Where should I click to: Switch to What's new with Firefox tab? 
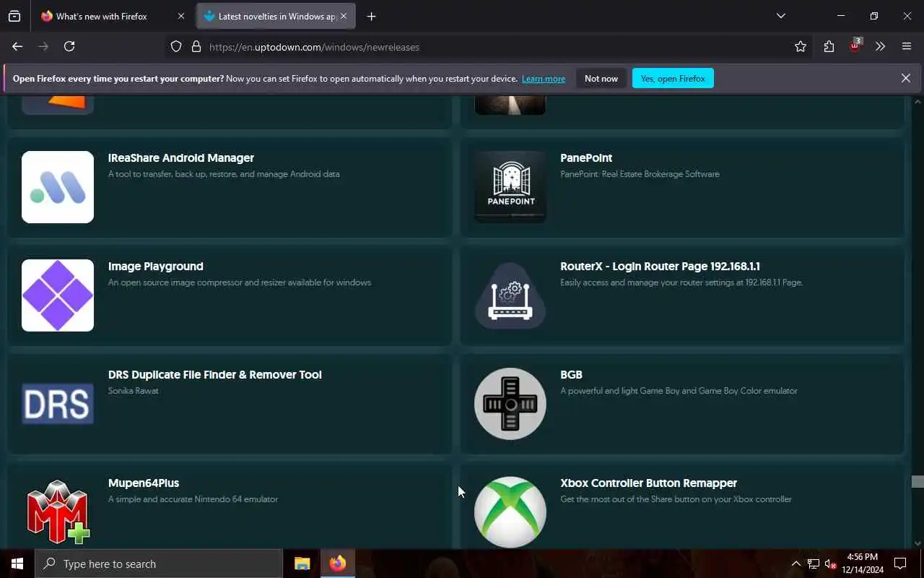(101, 16)
